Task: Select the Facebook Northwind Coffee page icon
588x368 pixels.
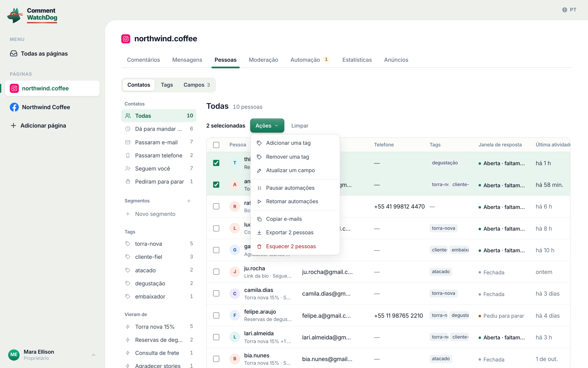Action: pyautogui.click(x=14, y=107)
